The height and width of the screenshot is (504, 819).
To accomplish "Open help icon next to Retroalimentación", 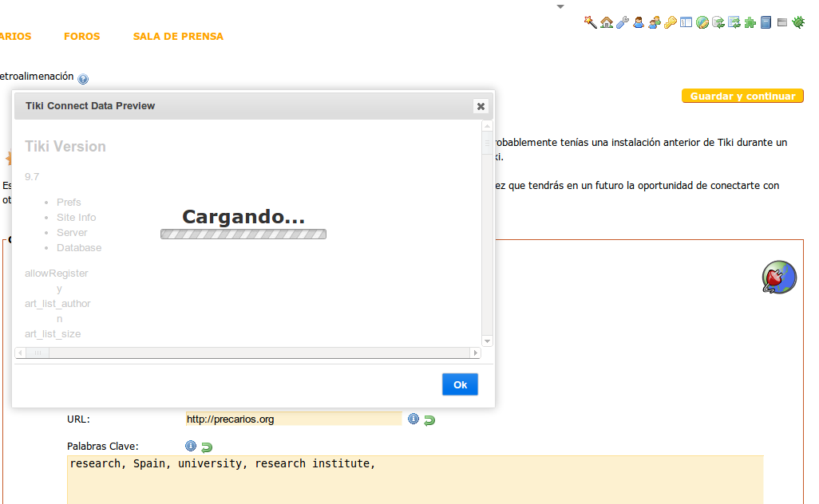I will pos(83,79).
